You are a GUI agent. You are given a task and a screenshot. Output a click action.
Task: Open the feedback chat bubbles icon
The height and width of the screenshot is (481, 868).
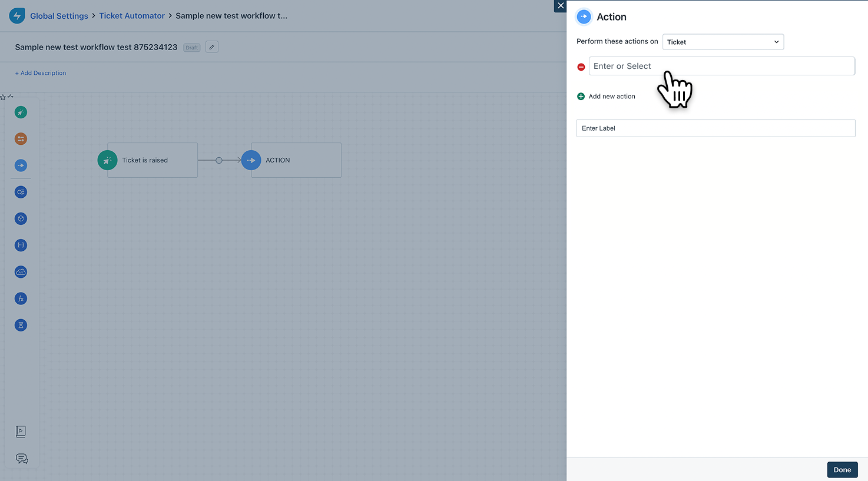(22, 459)
